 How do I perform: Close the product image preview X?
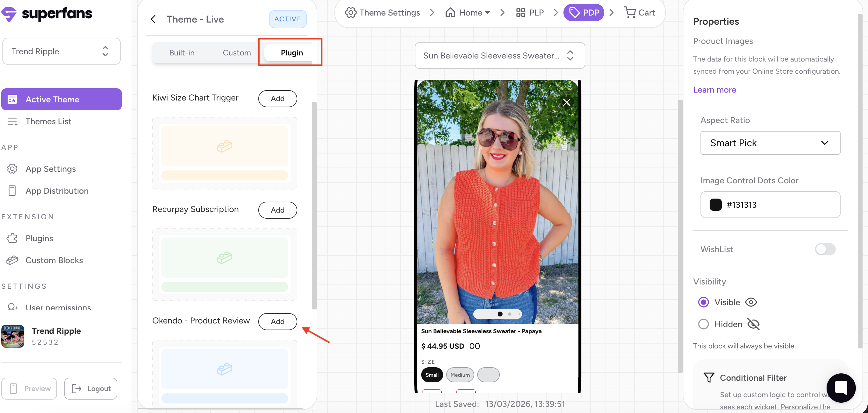point(566,102)
